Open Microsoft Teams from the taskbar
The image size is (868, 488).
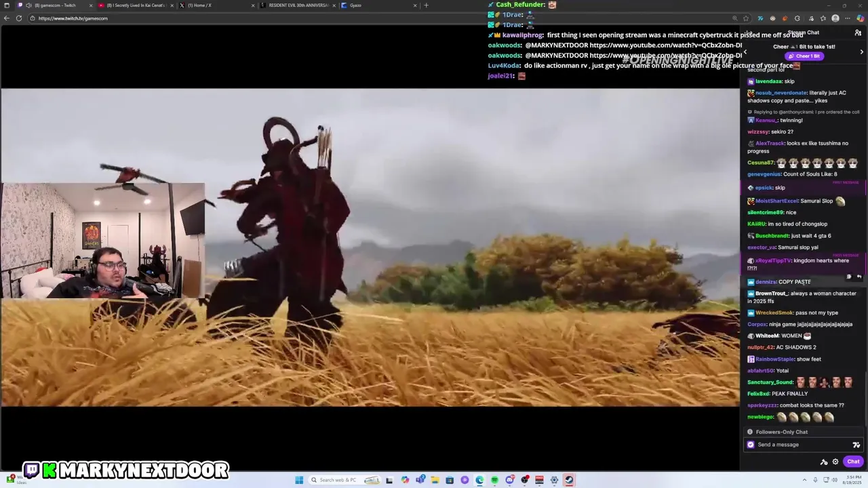[x=420, y=480]
